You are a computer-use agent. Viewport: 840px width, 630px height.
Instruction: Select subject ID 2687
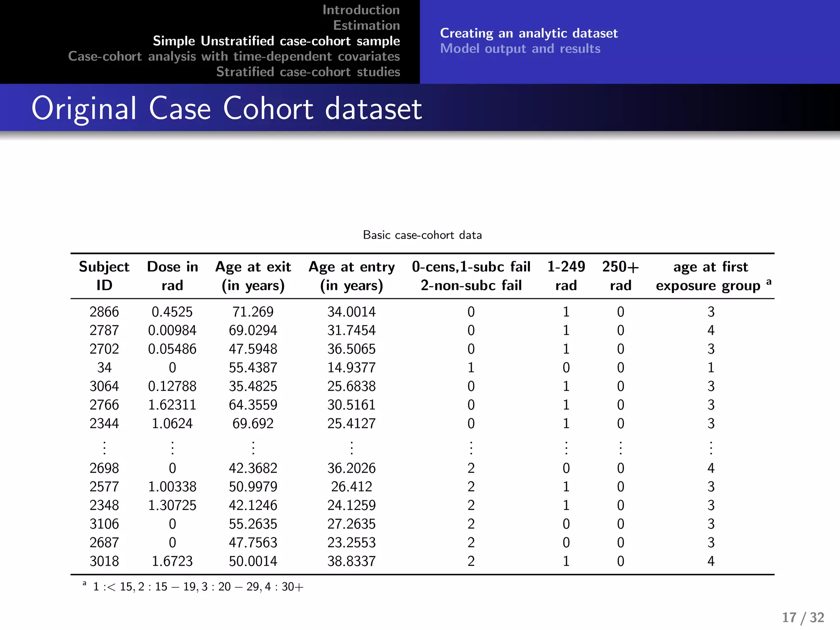click(104, 543)
